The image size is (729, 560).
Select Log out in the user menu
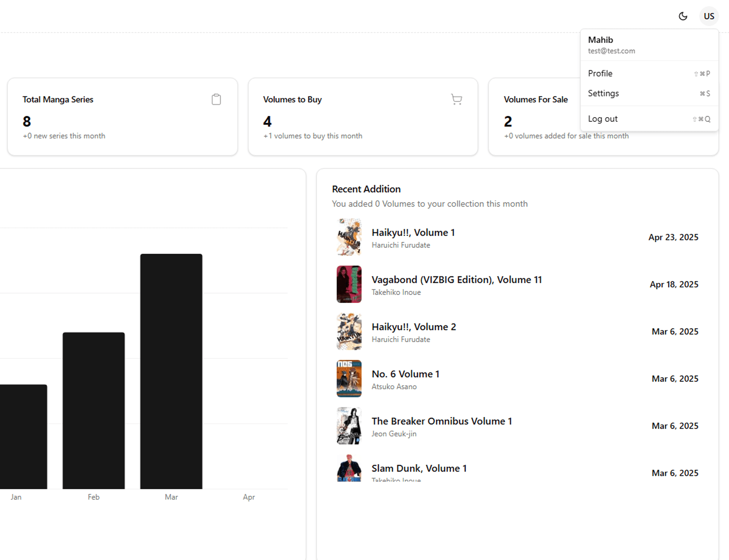tap(649, 119)
